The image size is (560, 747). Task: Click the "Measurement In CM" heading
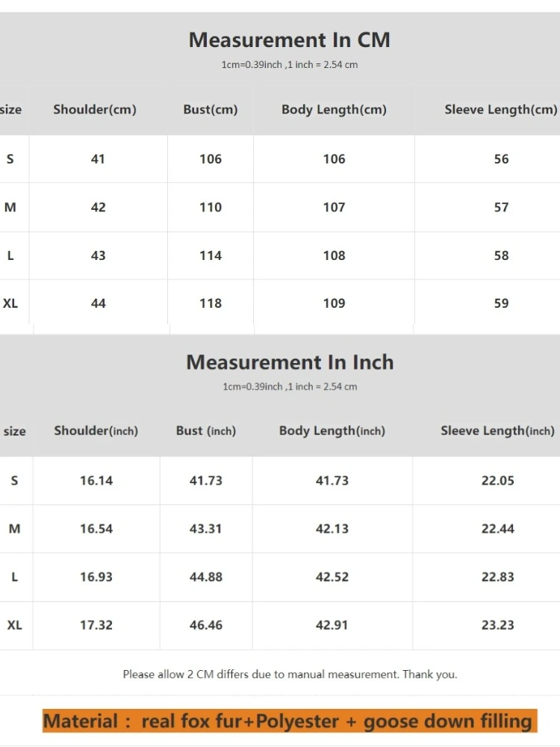289,40
